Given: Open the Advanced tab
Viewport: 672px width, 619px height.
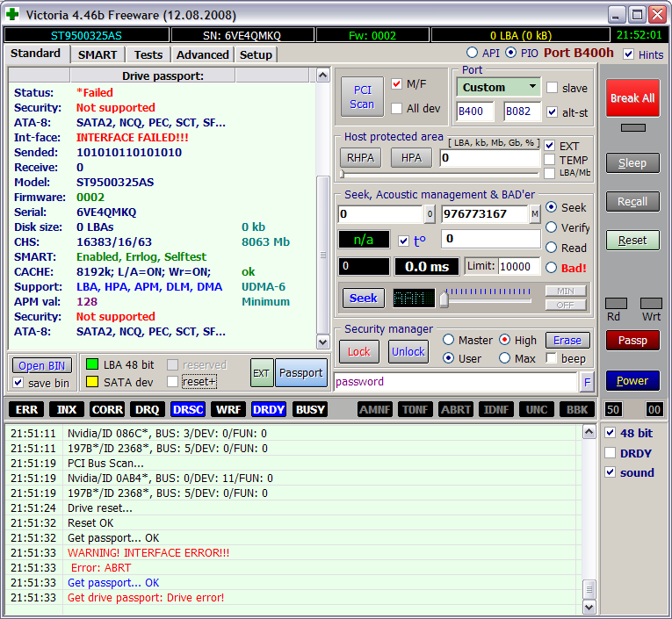Looking at the screenshot, I should click(203, 54).
